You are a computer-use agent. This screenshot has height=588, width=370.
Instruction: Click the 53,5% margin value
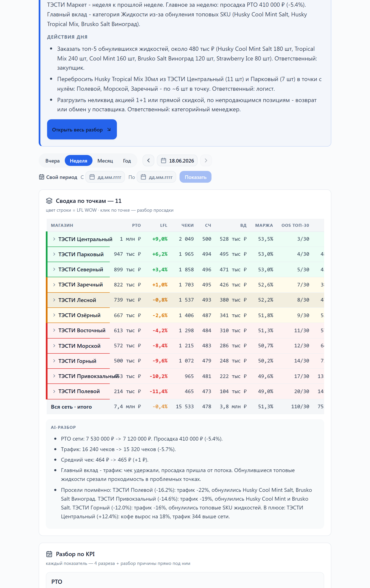[x=265, y=239]
